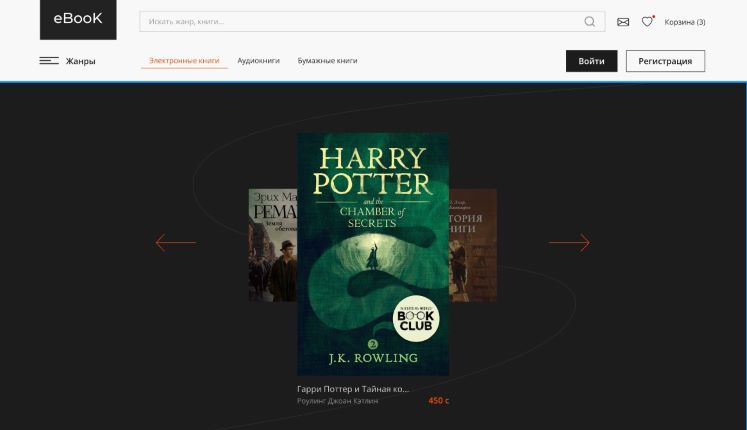
Task: Open author Роулинг Джоан Кэтлин
Action: 337,401
